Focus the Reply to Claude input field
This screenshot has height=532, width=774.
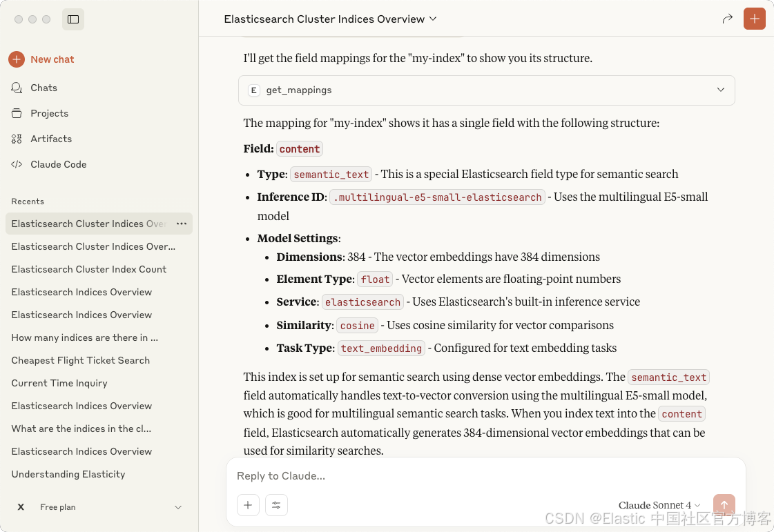pos(485,475)
